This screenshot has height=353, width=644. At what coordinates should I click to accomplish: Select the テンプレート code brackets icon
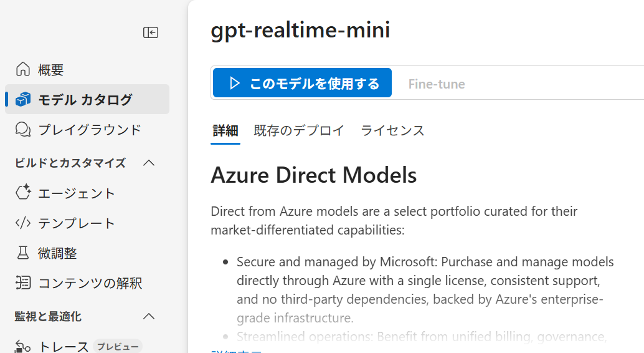pyautogui.click(x=23, y=223)
